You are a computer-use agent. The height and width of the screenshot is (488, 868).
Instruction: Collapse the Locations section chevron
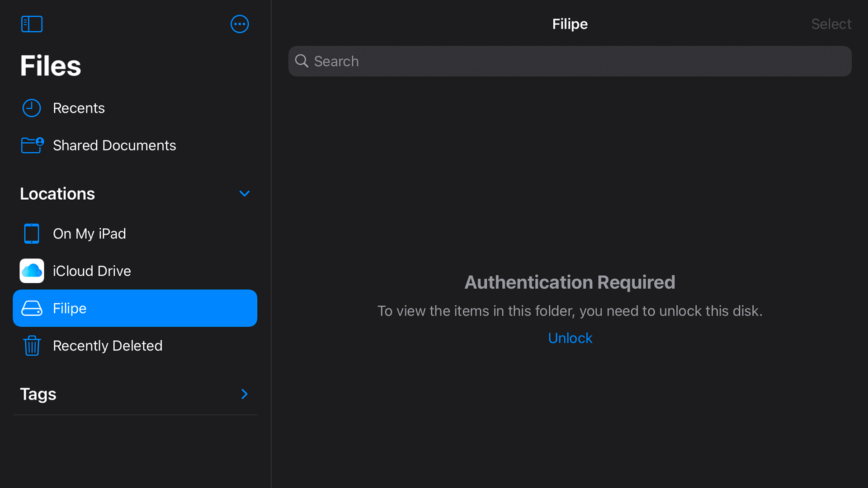click(x=244, y=193)
